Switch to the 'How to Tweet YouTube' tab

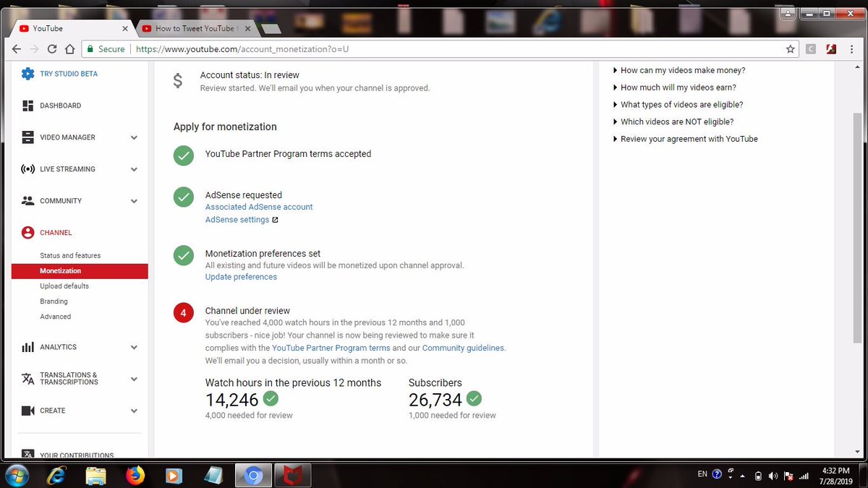(x=195, y=28)
